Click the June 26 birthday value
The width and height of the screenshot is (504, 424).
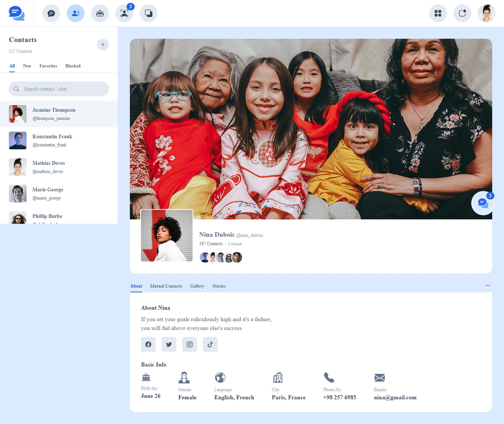tap(151, 396)
